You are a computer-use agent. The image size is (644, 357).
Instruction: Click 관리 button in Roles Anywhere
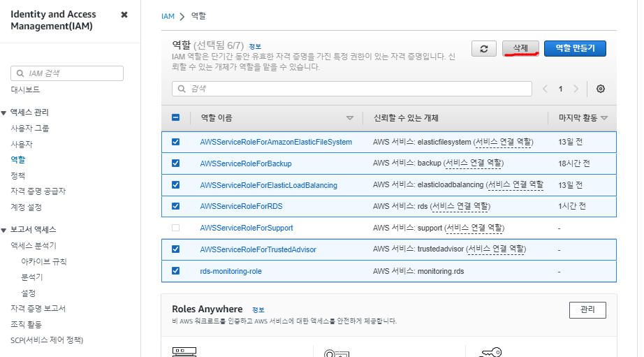tap(587, 309)
